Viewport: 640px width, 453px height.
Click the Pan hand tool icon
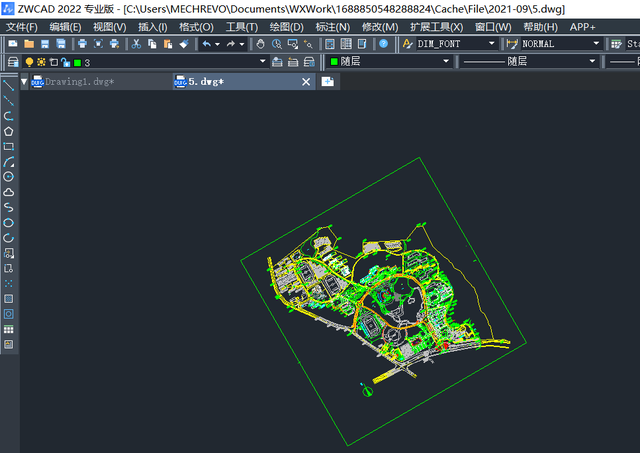point(260,44)
